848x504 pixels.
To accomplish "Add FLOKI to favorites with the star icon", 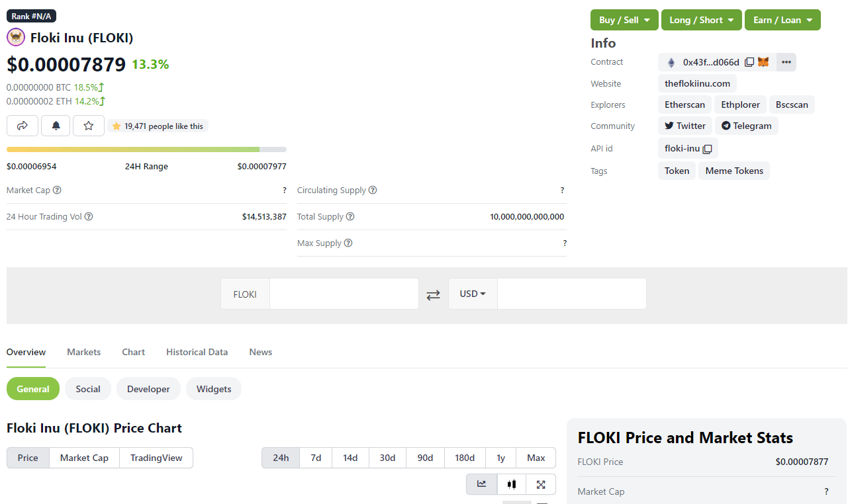I will tap(89, 126).
